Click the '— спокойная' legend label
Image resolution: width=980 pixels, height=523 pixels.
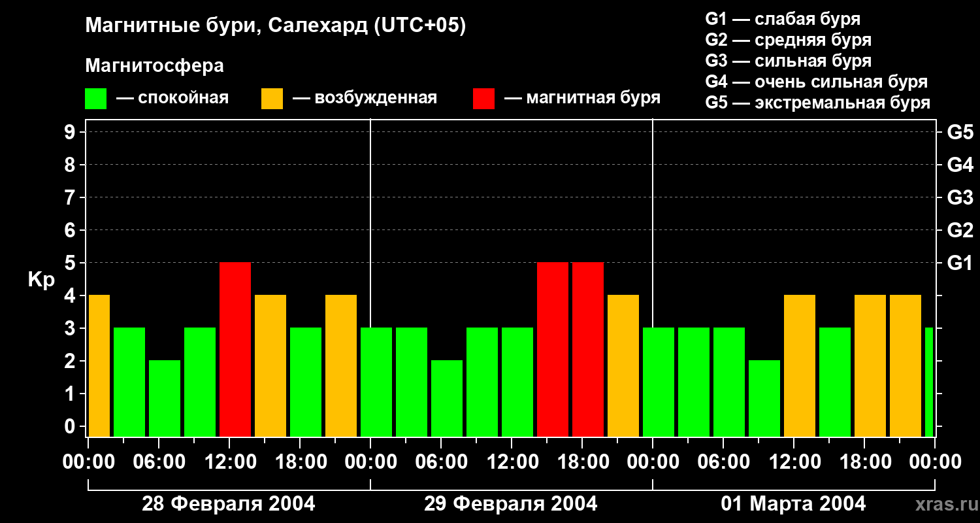click(172, 99)
